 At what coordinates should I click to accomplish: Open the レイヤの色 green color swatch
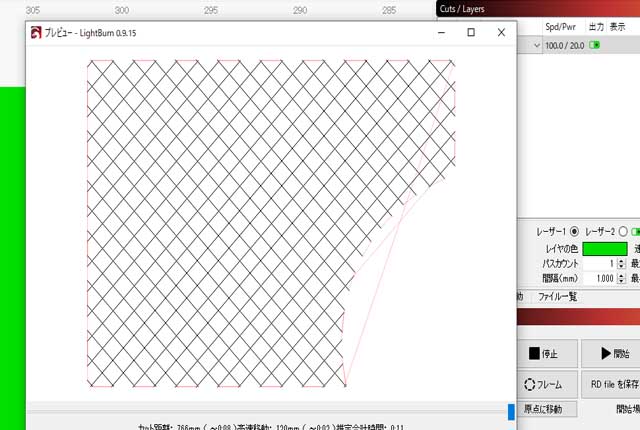[604, 248]
